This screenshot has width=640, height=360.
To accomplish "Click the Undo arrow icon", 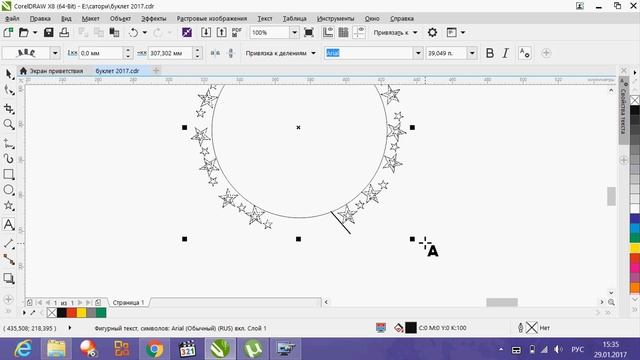I will point(133,32).
